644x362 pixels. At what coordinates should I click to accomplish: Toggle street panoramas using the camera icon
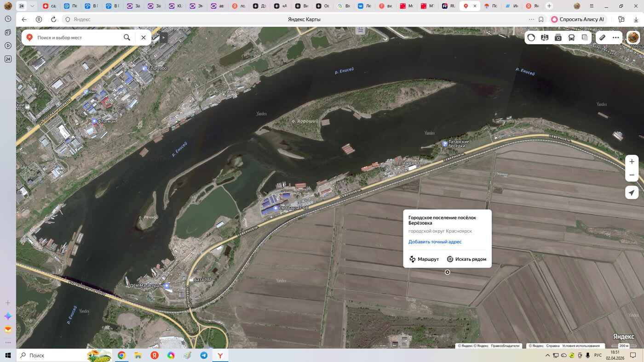[558, 38]
